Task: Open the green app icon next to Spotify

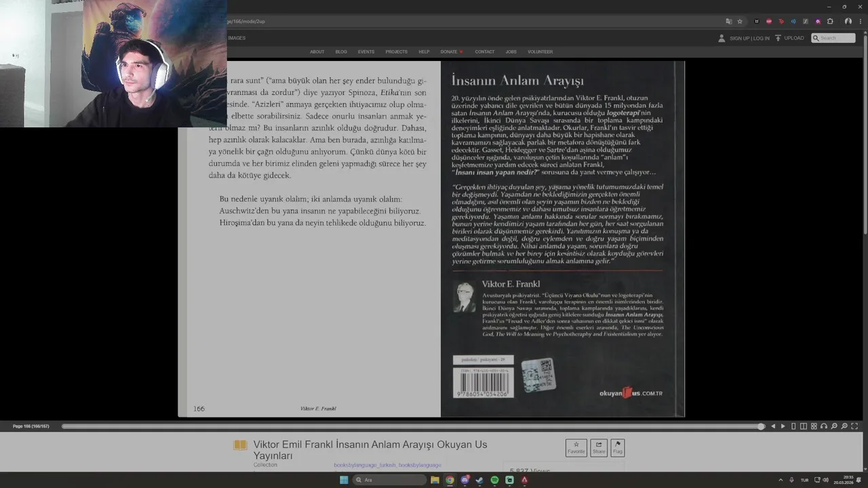Action: (x=509, y=480)
